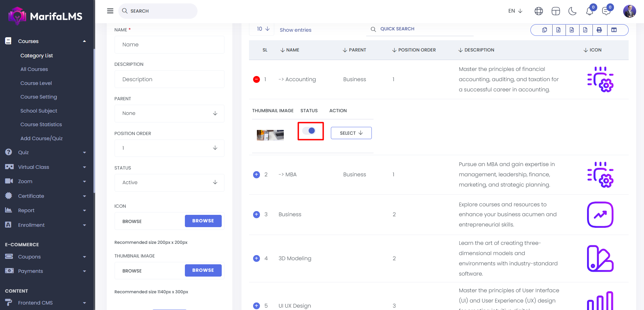The width and height of the screenshot is (644, 310).
Task: Open the notifications bell
Action: (x=589, y=11)
